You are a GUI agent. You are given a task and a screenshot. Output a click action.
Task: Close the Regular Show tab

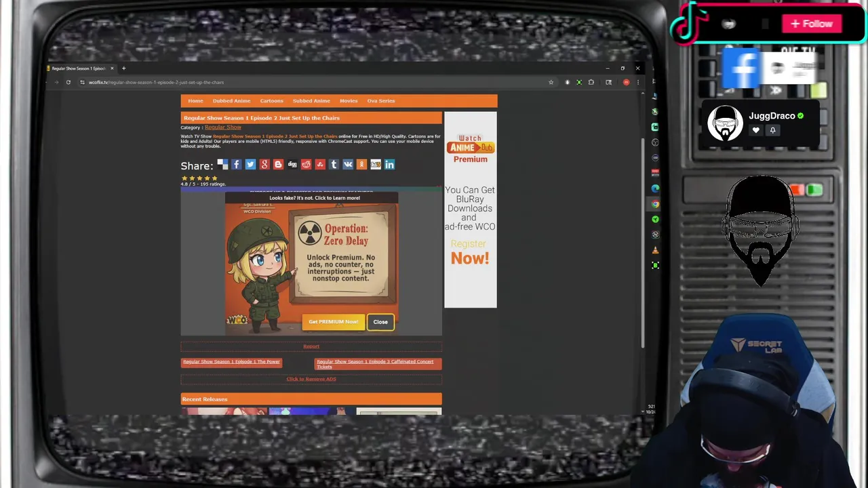click(x=113, y=68)
